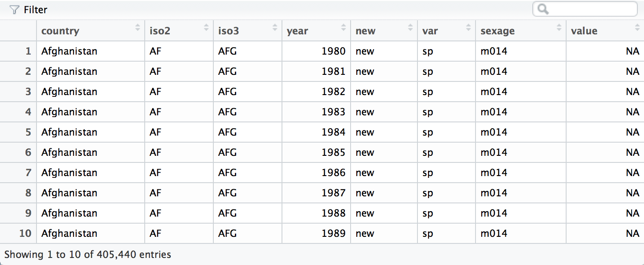The image size is (644, 265).
Task: Click the year column header
Action: point(297,31)
